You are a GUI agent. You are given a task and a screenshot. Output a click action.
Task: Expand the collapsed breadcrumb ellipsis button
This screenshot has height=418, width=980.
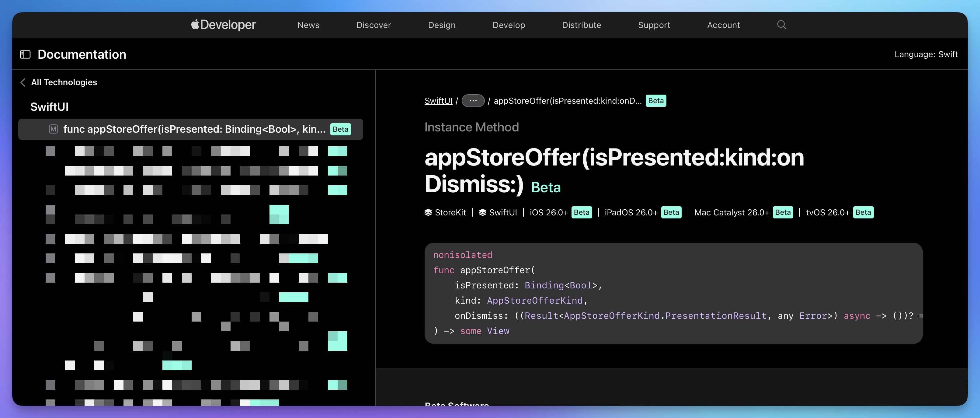click(473, 101)
